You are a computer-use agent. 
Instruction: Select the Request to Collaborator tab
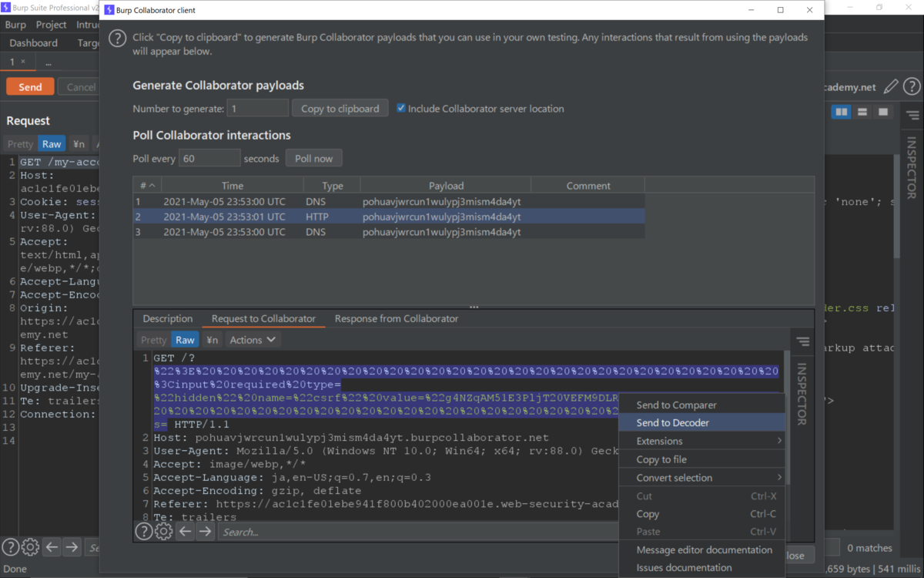click(x=264, y=318)
